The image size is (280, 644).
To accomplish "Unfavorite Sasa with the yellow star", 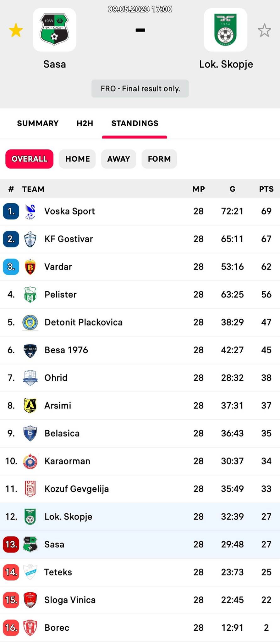I will point(16,31).
